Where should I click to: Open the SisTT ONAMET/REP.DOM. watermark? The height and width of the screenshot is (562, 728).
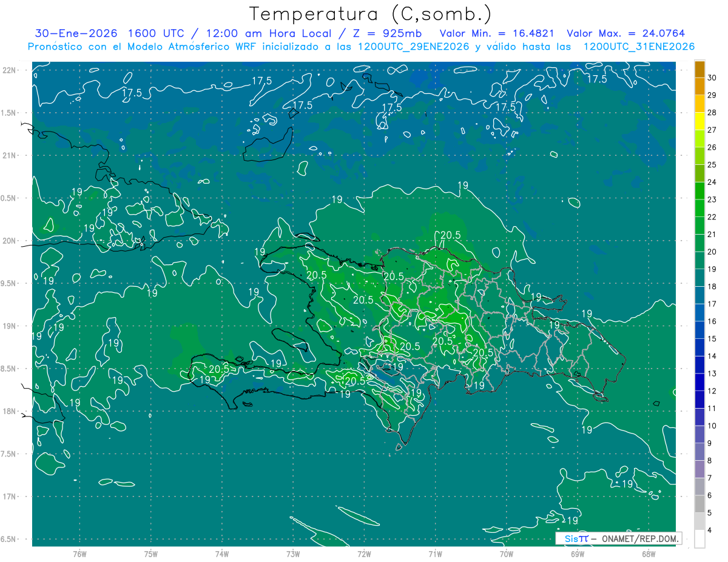[x=619, y=538]
